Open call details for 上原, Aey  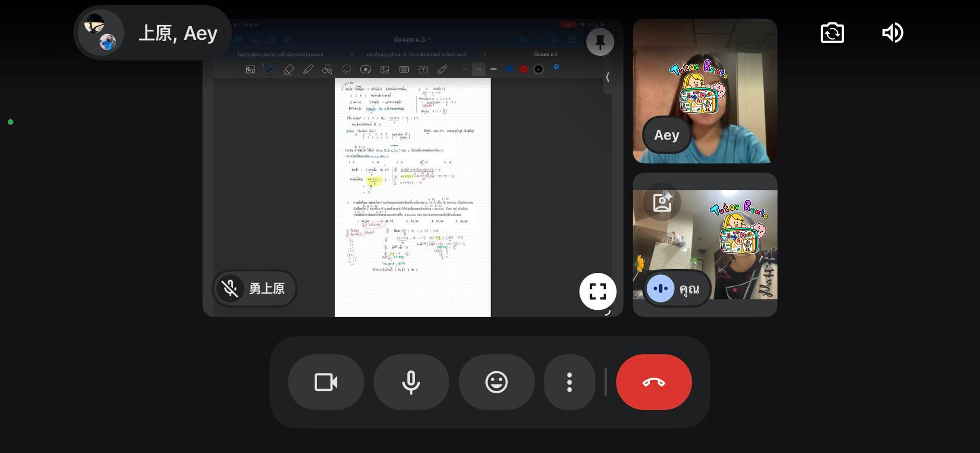pyautogui.click(x=153, y=33)
